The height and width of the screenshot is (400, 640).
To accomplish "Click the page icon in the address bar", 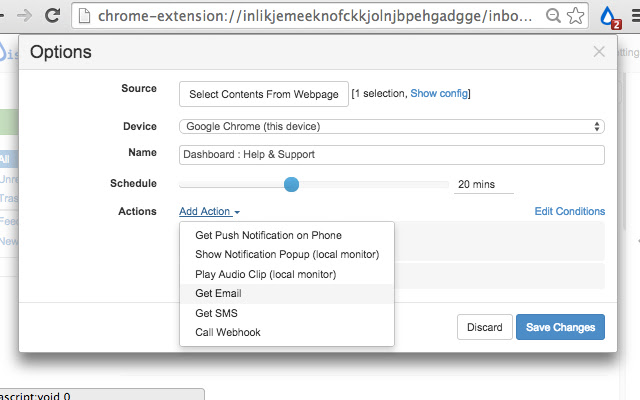I will pos(84,16).
